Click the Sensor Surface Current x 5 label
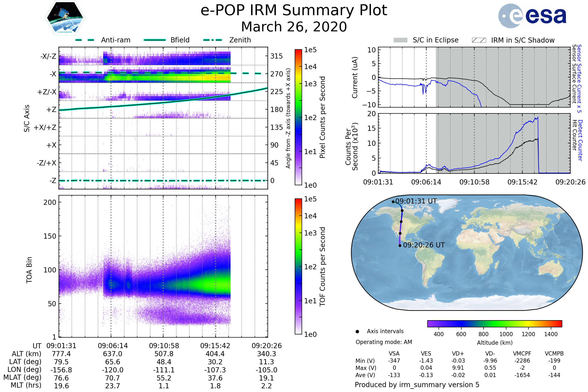588x392 pixels. (x=579, y=78)
